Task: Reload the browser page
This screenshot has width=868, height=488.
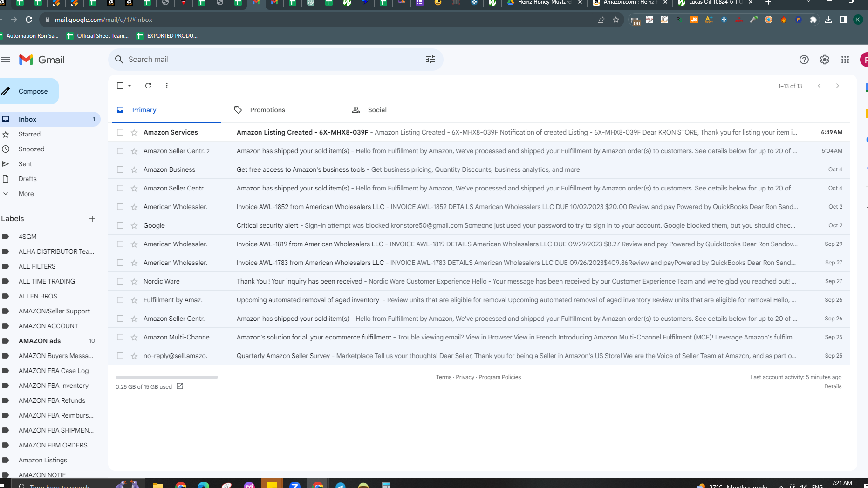Action: click(x=29, y=20)
